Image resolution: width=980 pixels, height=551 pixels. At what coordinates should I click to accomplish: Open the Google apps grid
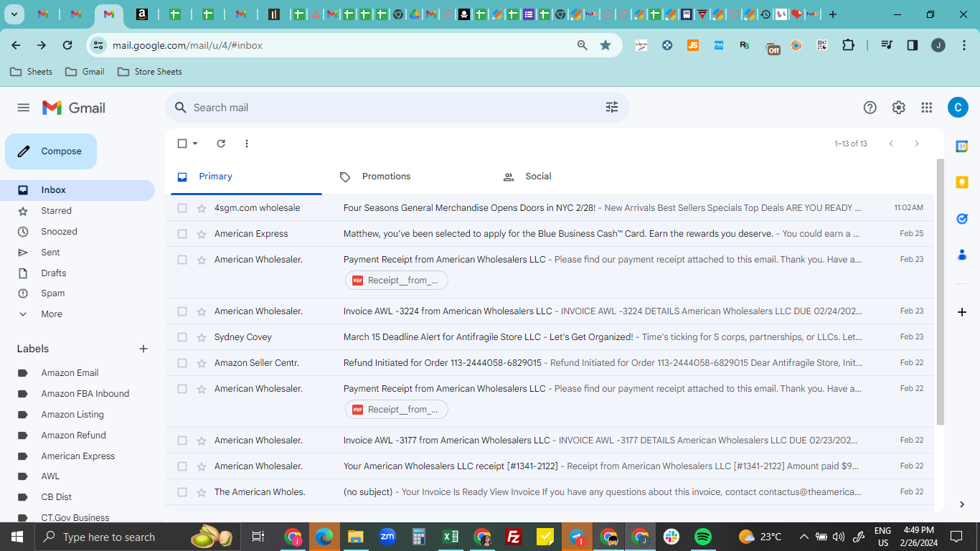coord(927,108)
